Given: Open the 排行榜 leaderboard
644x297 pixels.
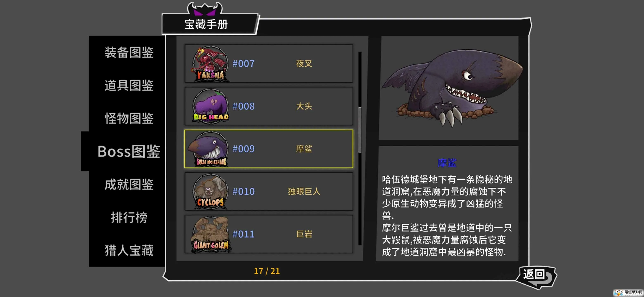Looking at the screenshot, I should (x=129, y=217).
